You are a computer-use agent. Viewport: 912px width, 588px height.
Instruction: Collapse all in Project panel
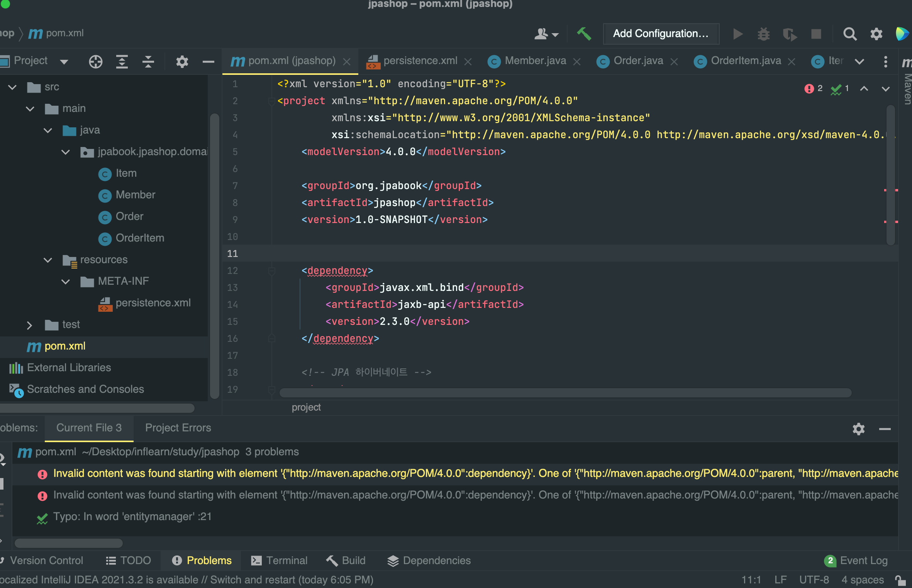[148, 61]
